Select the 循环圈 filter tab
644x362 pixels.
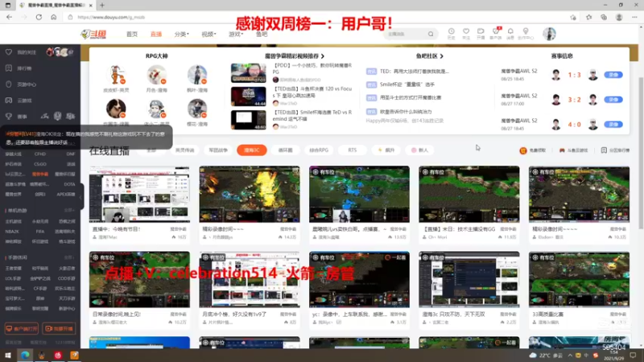[286, 150]
